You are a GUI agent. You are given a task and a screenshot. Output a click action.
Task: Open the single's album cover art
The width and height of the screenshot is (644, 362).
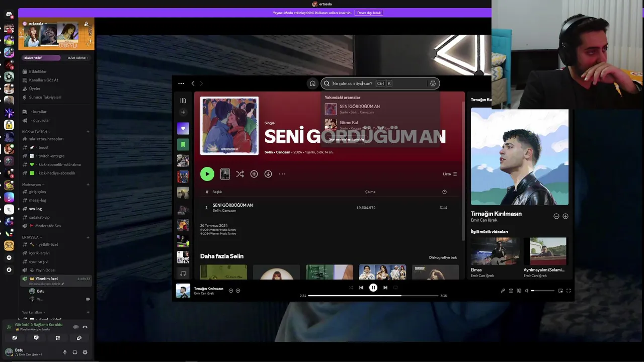point(229,126)
